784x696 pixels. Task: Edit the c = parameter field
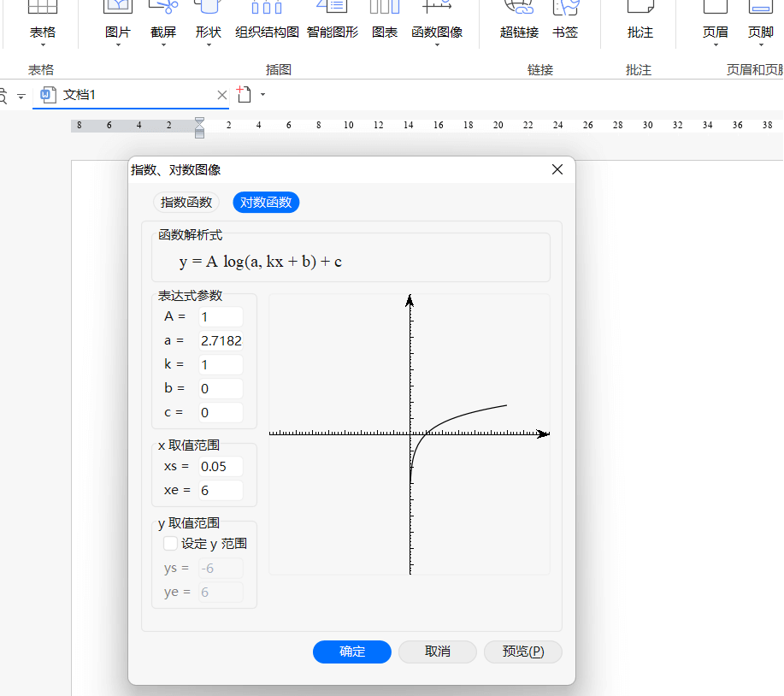click(x=221, y=412)
